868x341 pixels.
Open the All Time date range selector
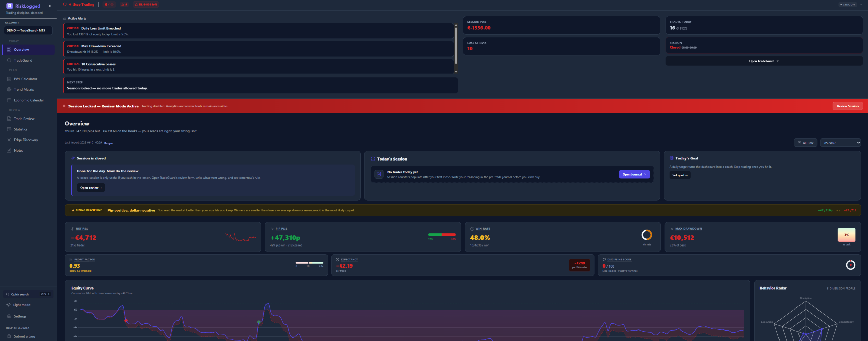[x=806, y=143]
